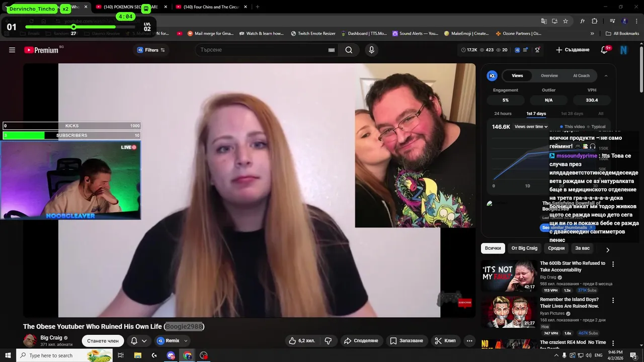Image resolution: width=644 pixels, height=362 pixels.
Task: Click the Споделяне share button
Action: (x=361, y=341)
